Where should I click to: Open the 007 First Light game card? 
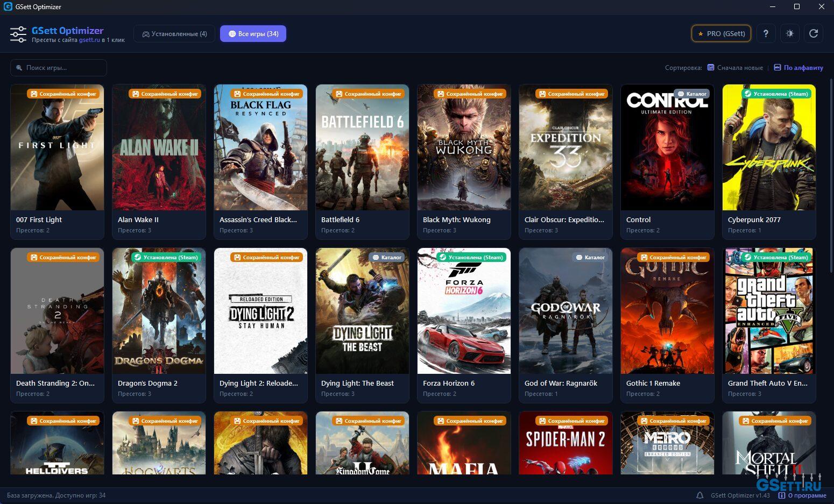57,161
